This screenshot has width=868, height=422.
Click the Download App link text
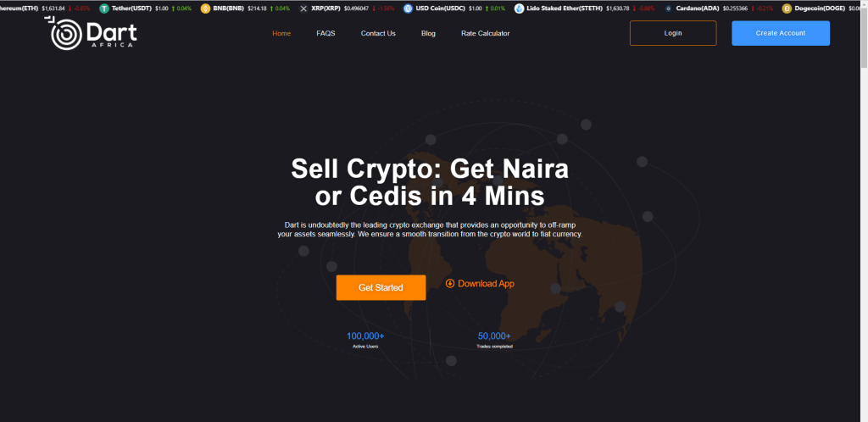pos(486,284)
